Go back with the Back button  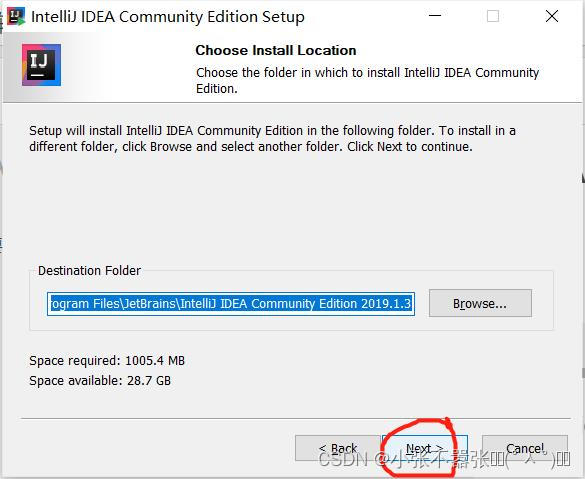338,448
